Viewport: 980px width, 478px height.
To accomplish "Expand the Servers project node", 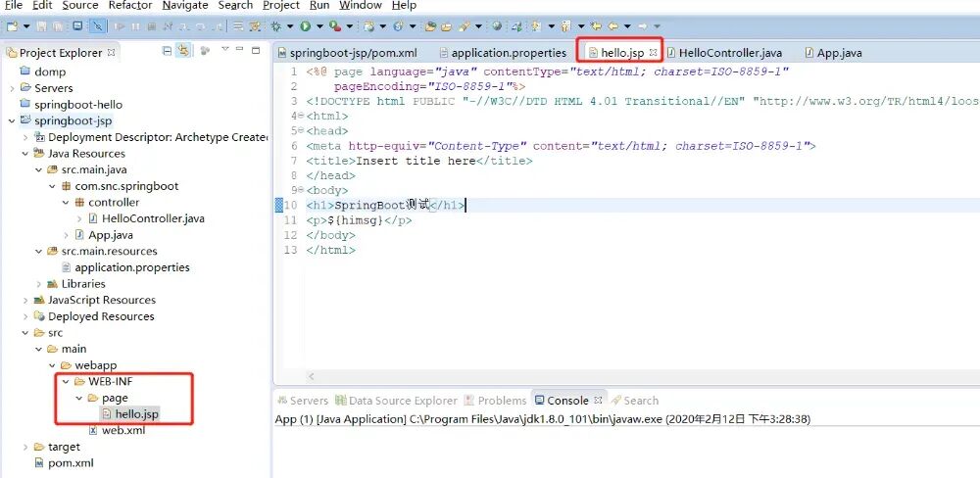I will click(x=12, y=88).
